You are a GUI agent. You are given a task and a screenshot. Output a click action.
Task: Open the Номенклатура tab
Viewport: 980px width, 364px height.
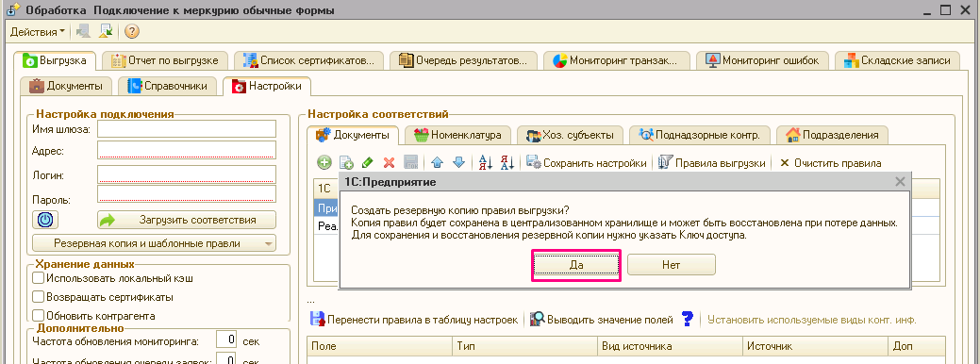457,135
